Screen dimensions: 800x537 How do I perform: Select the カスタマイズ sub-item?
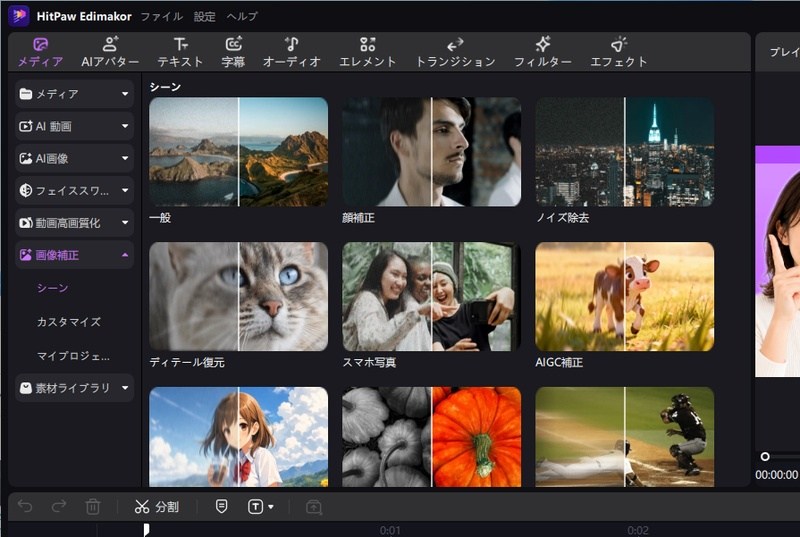coord(69,322)
